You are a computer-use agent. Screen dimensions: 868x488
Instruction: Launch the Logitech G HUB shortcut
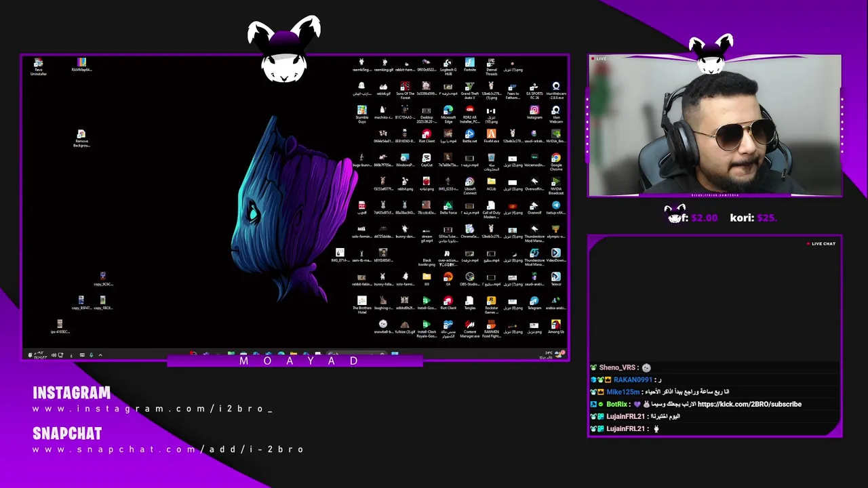click(448, 66)
